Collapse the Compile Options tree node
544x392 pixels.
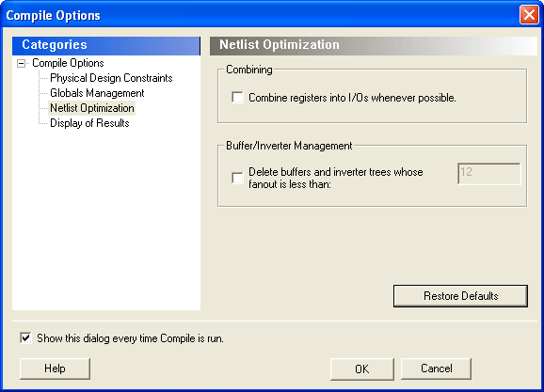point(21,63)
